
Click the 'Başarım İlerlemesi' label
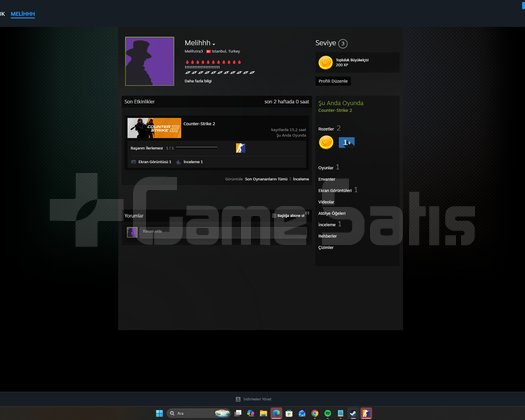[147, 148]
